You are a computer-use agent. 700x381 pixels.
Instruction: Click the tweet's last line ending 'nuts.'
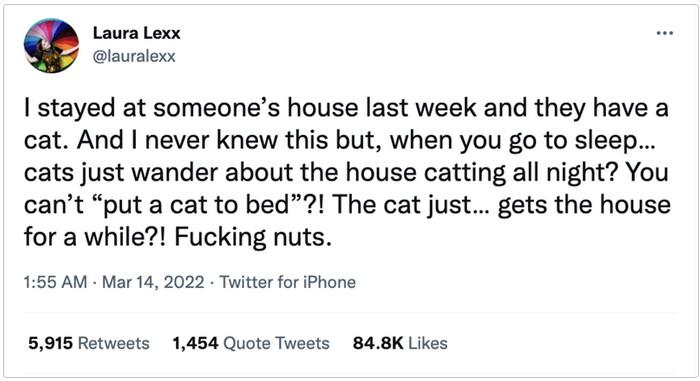coord(178,237)
